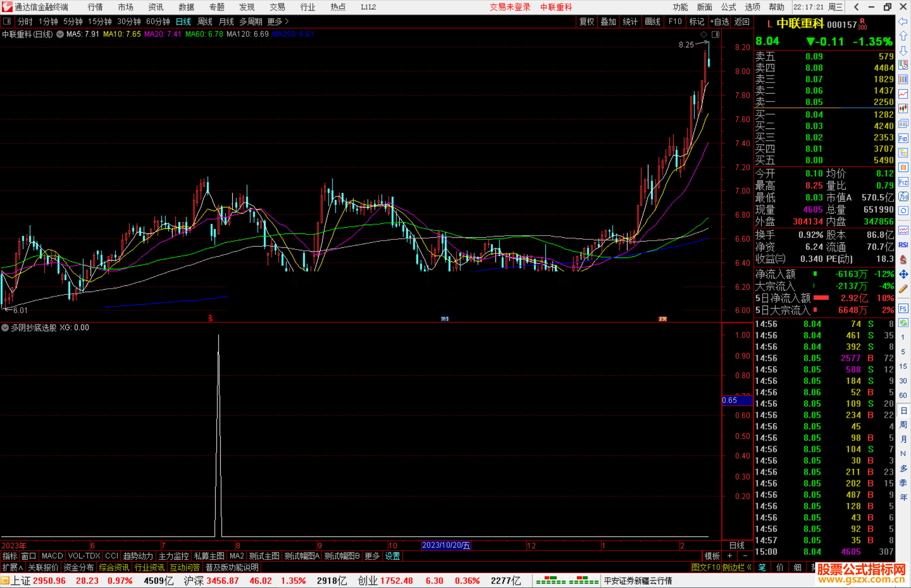Expand the 多阴抄底选股 indicator dropdown
The width and height of the screenshot is (911, 588).
coord(5,328)
